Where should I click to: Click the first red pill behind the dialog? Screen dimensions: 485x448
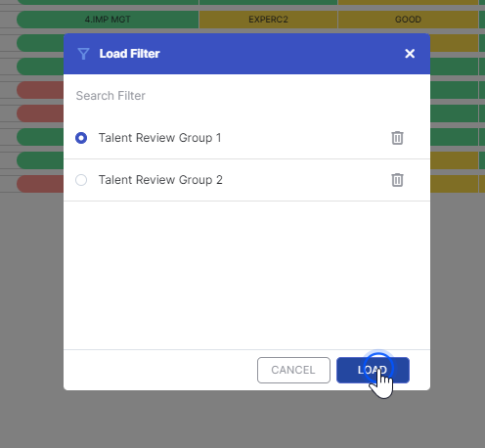point(40,90)
